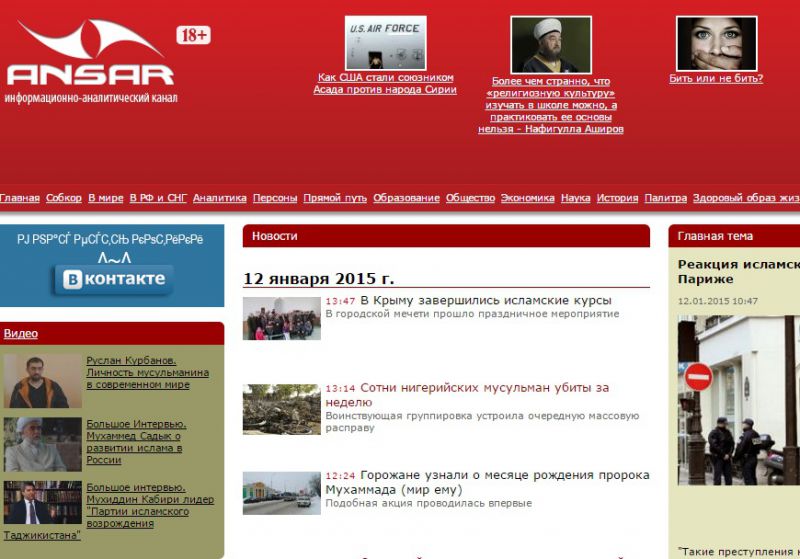Open link 'Более чем странно, что религиозную культуру'
This screenshot has height=559, width=800.
pos(551,105)
